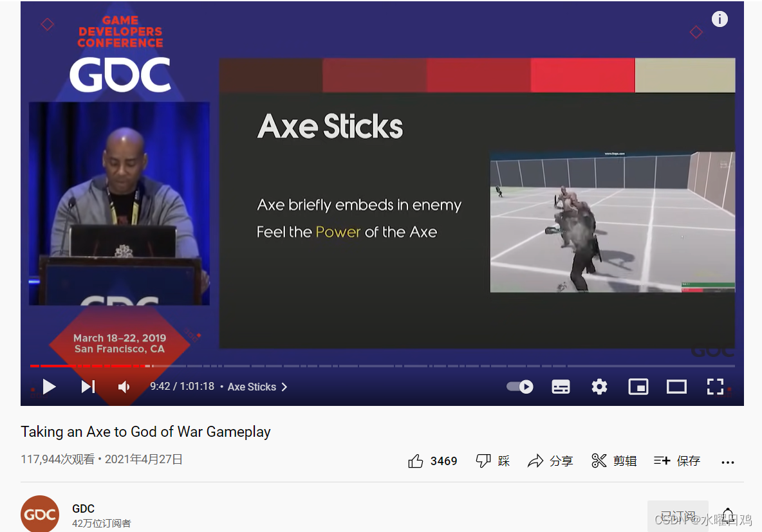Click the 117,944次观看 view count text
Screen dimensions: 762x532
click(x=58, y=459)
